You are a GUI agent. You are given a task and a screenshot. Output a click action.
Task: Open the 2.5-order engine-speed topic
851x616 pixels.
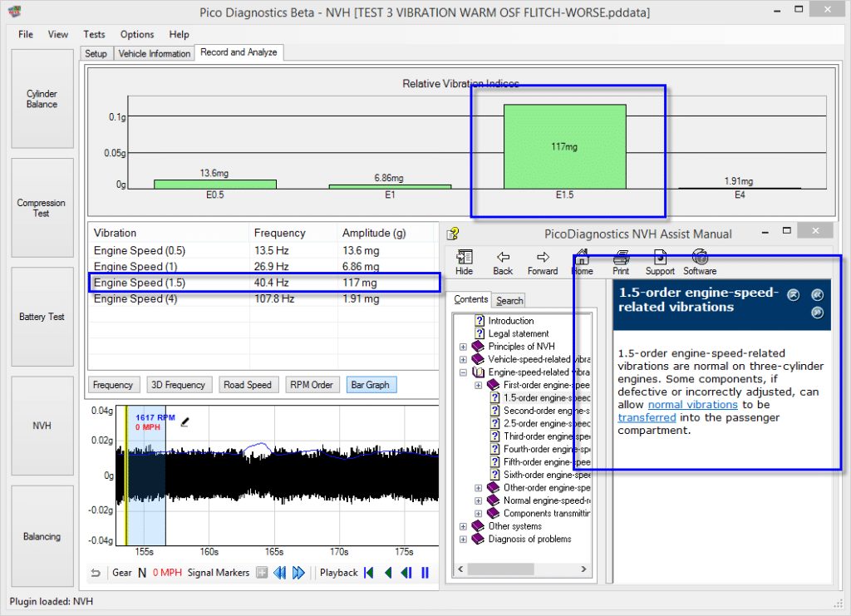547,423
